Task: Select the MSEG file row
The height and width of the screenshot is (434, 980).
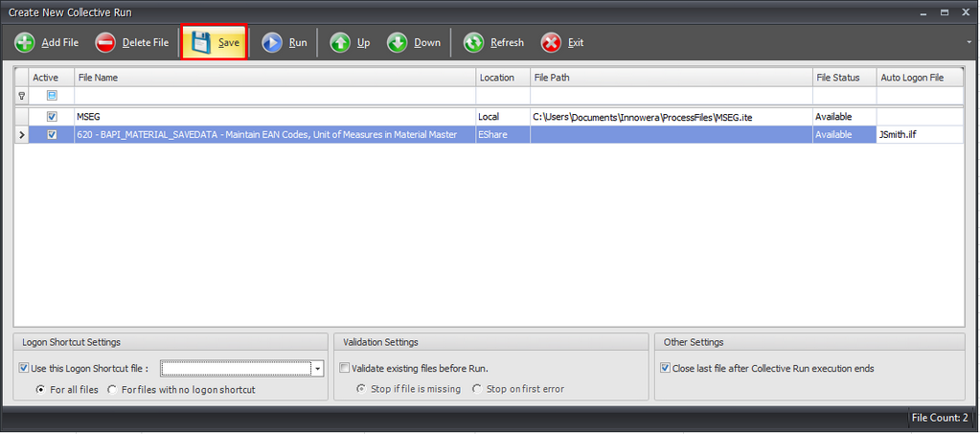Action: coord(274,117)
